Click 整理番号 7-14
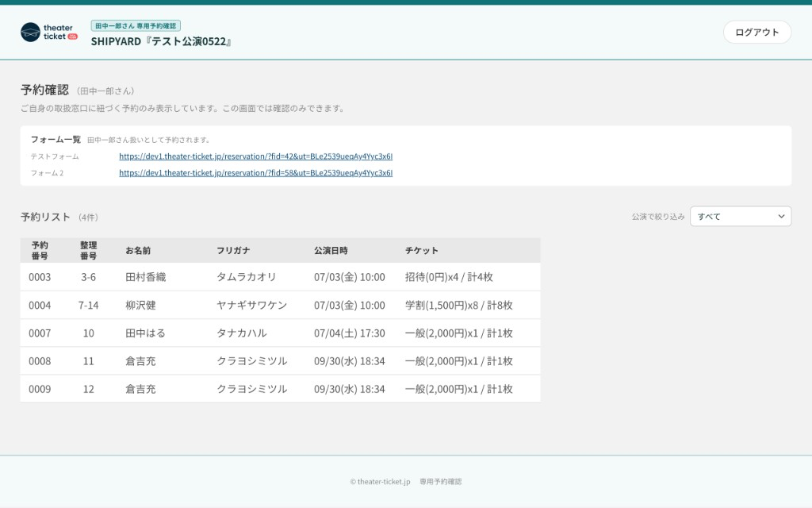This screenshot has width=812, height=508. pos(89,305)
